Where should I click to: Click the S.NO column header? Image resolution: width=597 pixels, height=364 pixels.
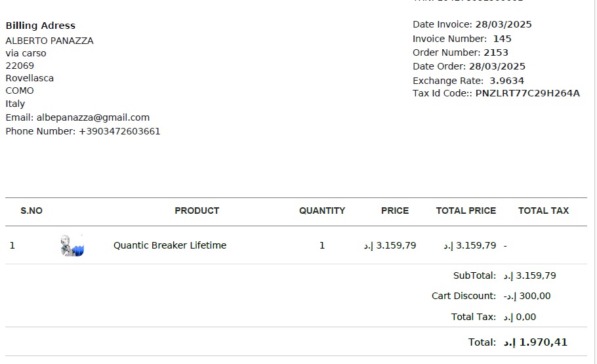point(31,211)
